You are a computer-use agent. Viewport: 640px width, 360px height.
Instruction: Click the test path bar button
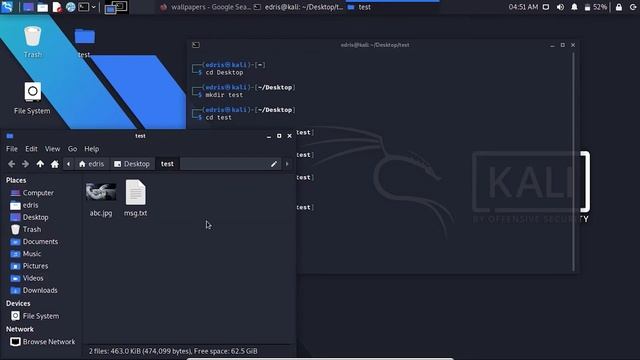click(167, 164)
